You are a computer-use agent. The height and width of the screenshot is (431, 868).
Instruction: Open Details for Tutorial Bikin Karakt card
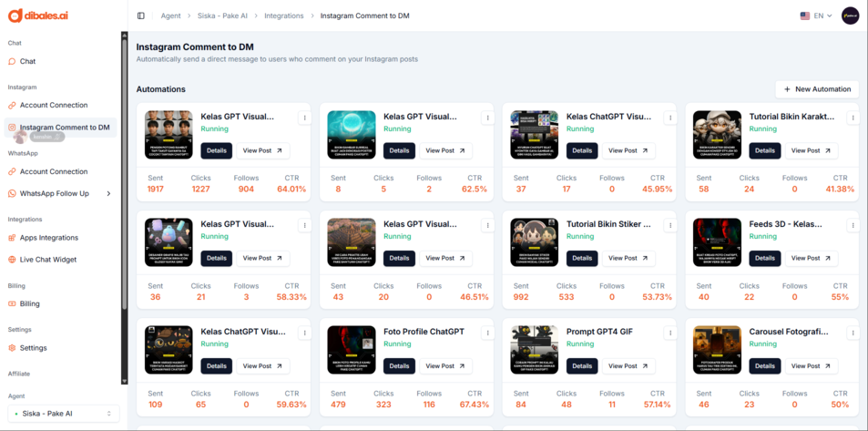(x=765, y=150)
